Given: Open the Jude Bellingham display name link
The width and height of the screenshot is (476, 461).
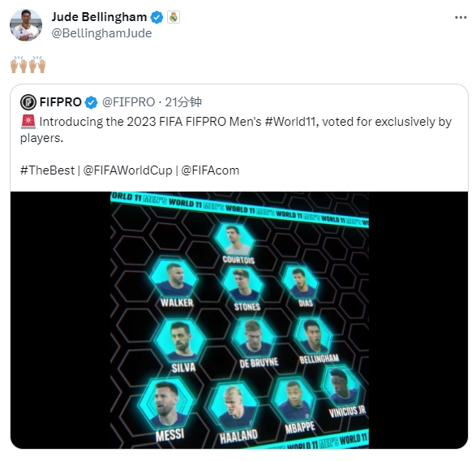Looking at the screenshot, I should 99,17.
